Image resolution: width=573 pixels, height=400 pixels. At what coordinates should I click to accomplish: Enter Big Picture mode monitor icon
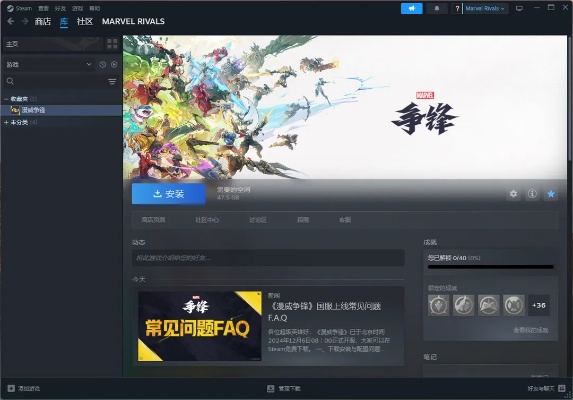pos(519,8)
